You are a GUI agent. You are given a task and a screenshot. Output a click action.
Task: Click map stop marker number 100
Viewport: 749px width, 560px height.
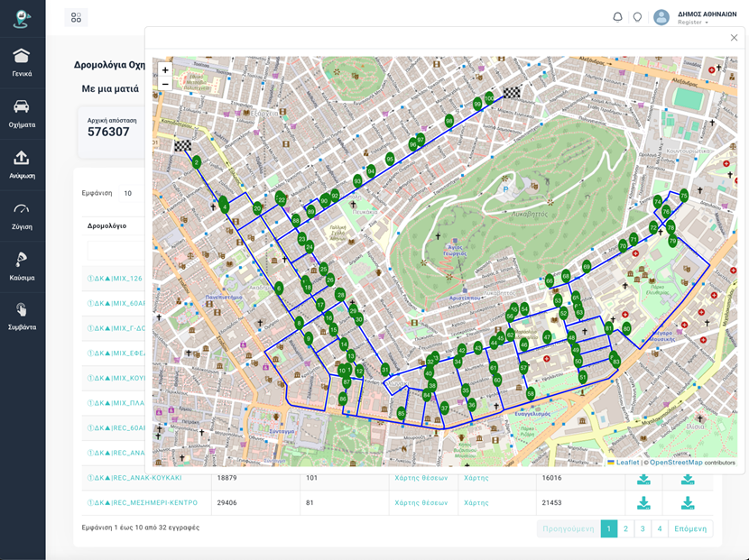pyautogui.click(x=489, y=97)
